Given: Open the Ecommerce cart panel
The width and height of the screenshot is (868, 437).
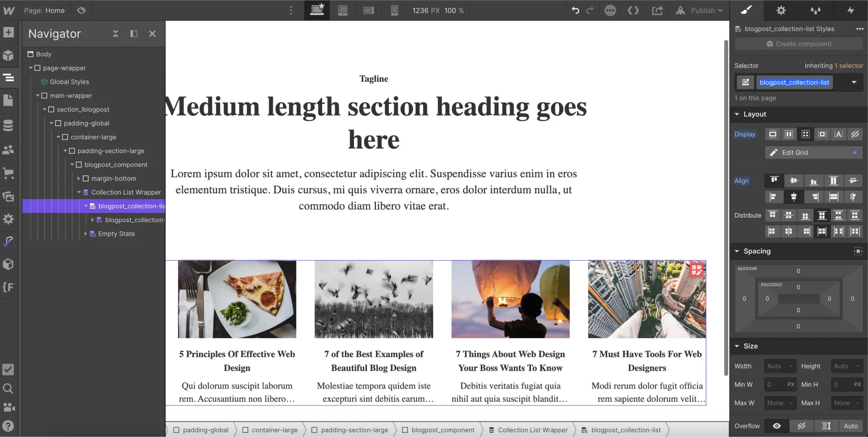Looking at the screenshot, I should (x=8, y=173).
